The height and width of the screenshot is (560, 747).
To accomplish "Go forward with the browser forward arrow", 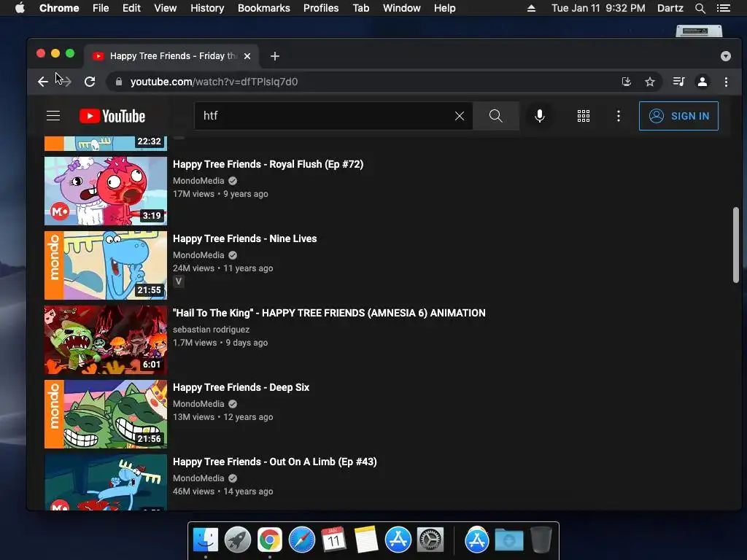I will [65, 82].
